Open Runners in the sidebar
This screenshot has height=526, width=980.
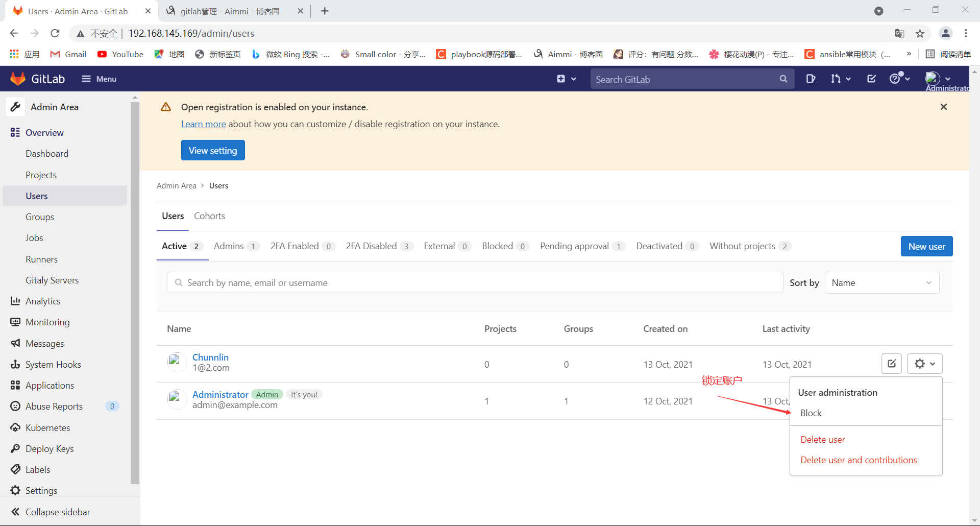(x=42, y=259)
